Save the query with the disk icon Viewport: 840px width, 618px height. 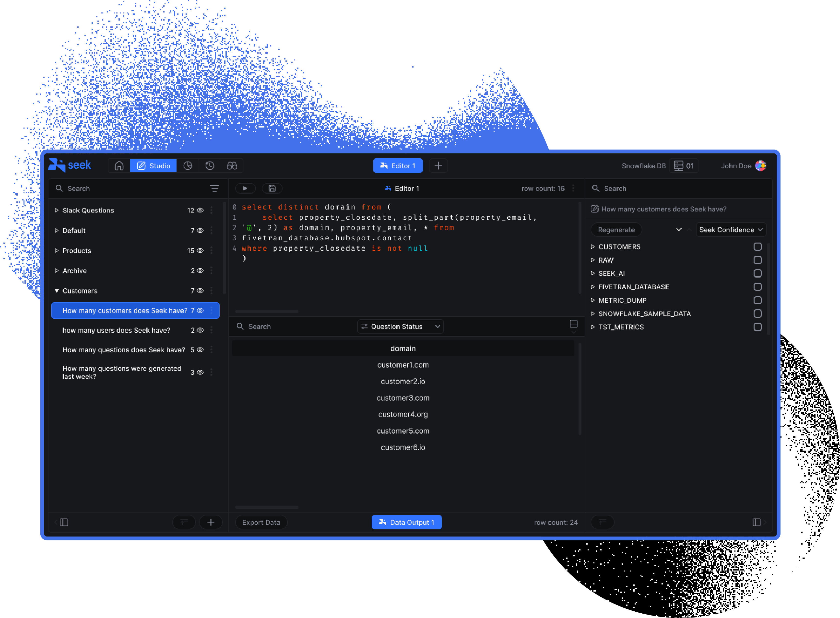[x=272, y=188]
